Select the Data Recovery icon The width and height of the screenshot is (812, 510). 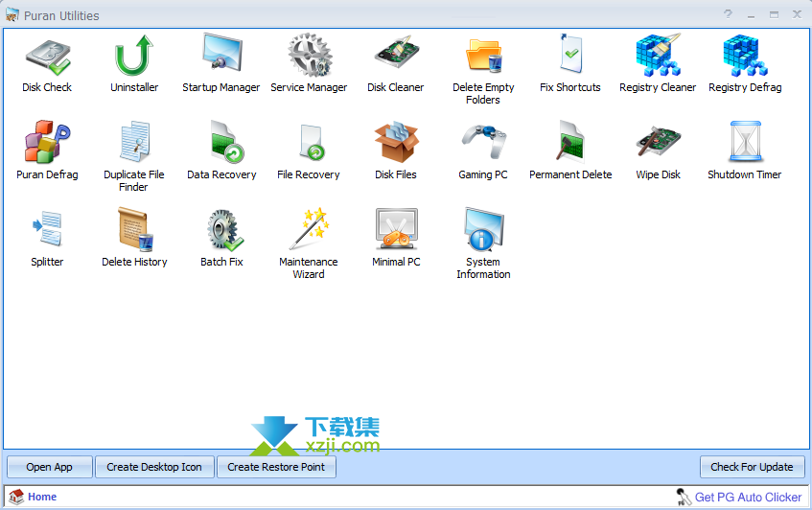point(226,141)
